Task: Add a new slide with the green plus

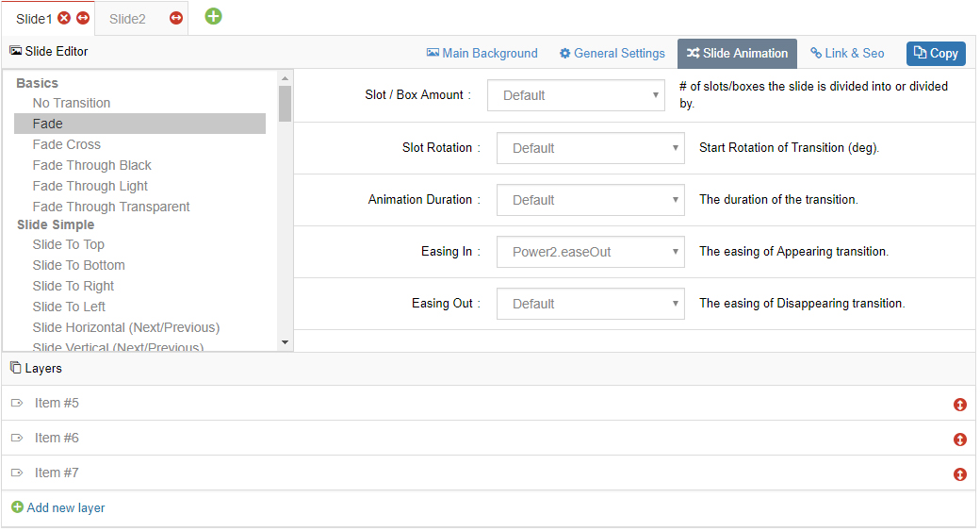Action: pos(214,16)
